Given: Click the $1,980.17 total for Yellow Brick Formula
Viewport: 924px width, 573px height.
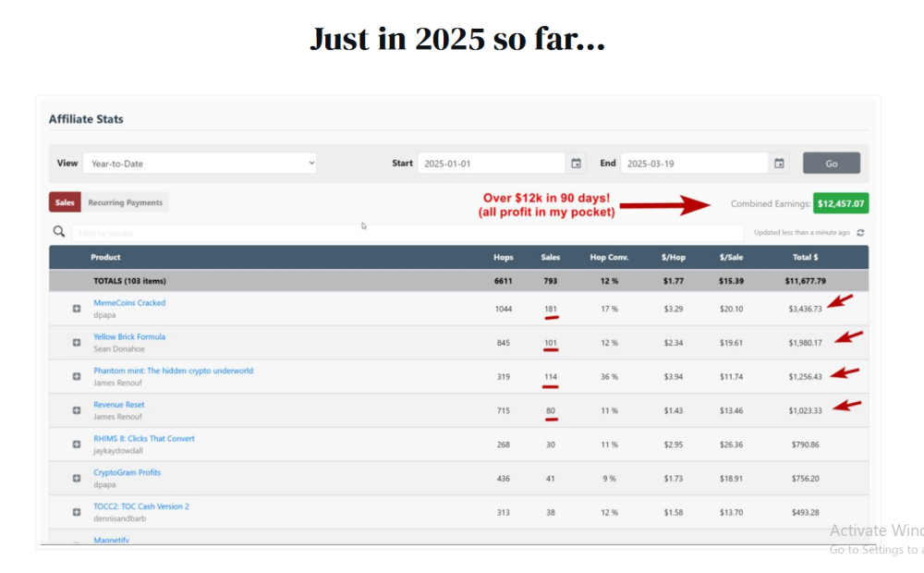Looking at the screenshot, I should [805, 343].
